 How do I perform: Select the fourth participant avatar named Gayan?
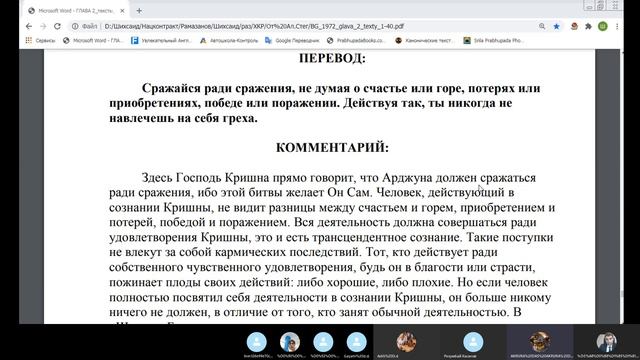click(x=356, y=342)
